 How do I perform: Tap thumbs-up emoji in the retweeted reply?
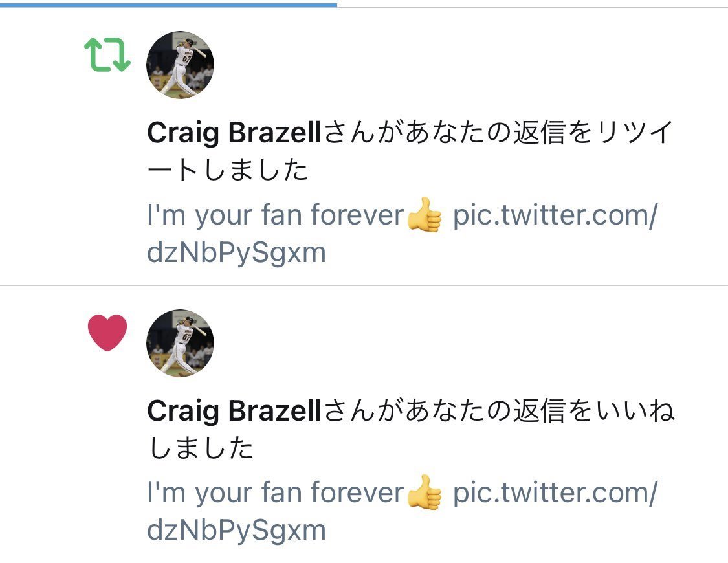424,214
